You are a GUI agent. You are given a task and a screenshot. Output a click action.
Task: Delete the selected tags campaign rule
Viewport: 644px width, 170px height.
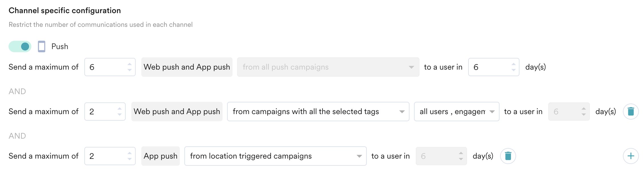point(631,112)
